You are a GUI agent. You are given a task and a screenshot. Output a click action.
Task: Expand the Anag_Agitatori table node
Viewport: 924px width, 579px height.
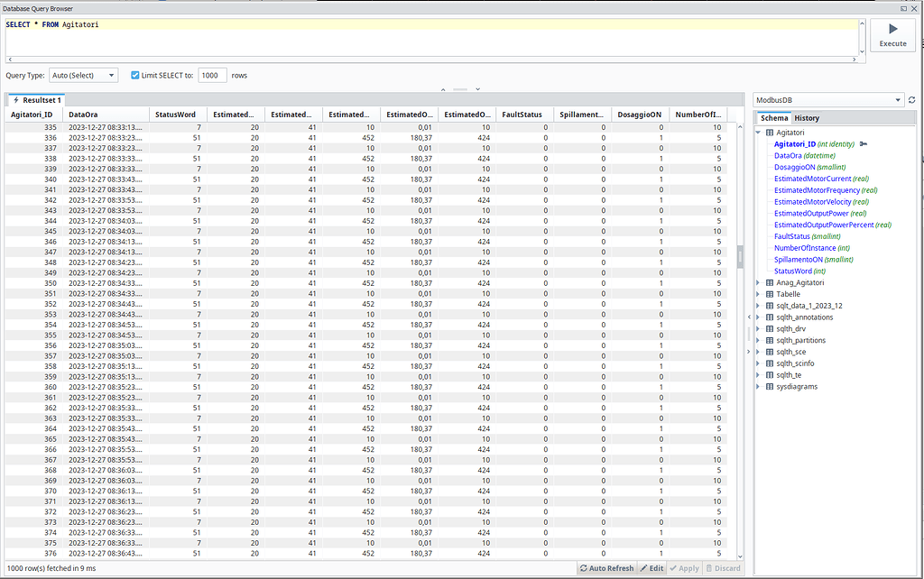[756, 281]
